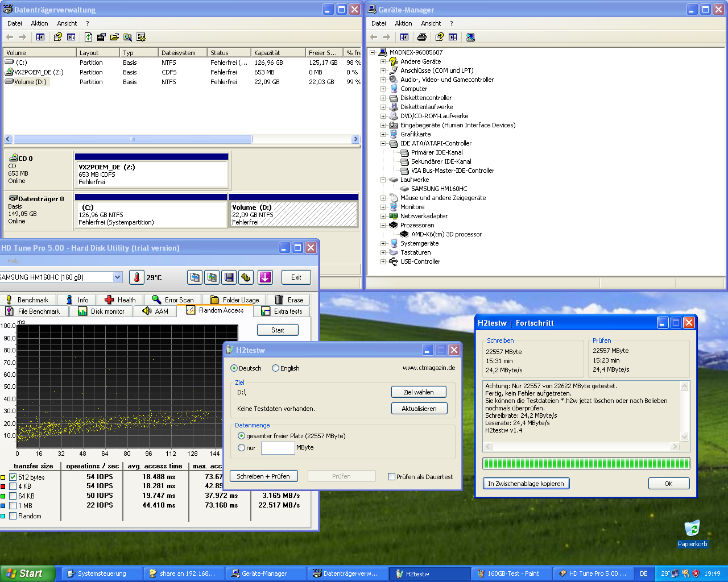Select the 'nur' MByte radio option
Viewport: 728px width, 582px height.
(x=241, y=448)
